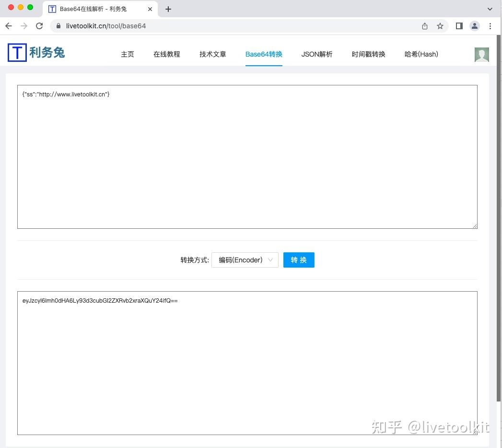Open the 哈希(Hash) tool link

[420, 54]
